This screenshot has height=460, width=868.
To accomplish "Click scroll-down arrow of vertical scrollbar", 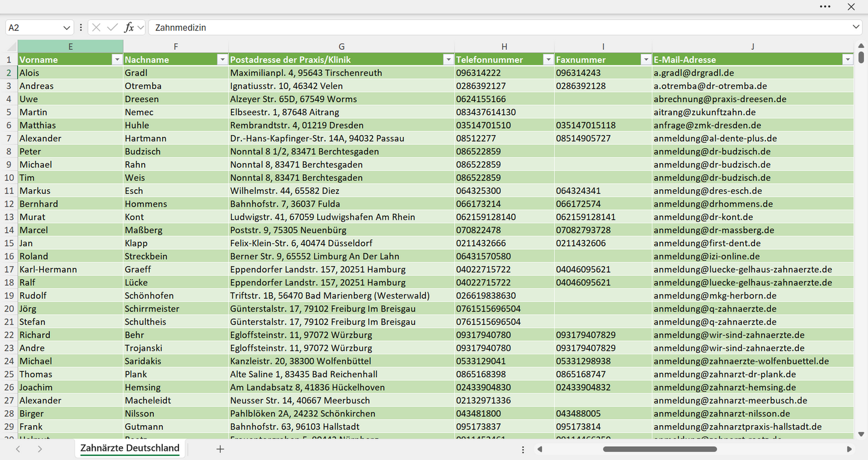I will pos(861,434).
